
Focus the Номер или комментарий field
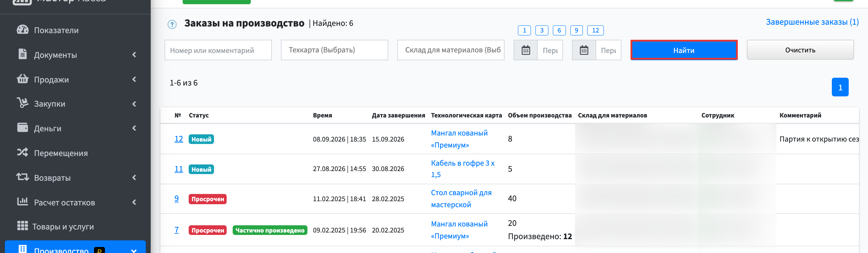click(x=218, y=50)
